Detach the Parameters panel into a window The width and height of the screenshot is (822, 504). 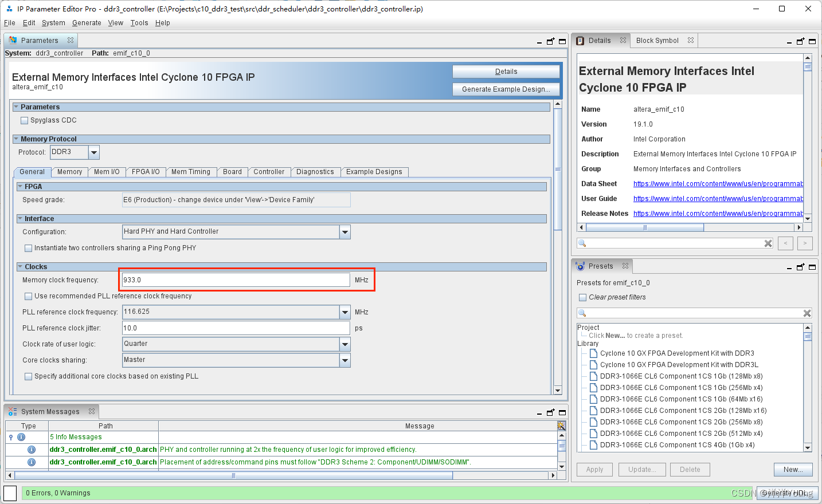(x=551, y=41)
